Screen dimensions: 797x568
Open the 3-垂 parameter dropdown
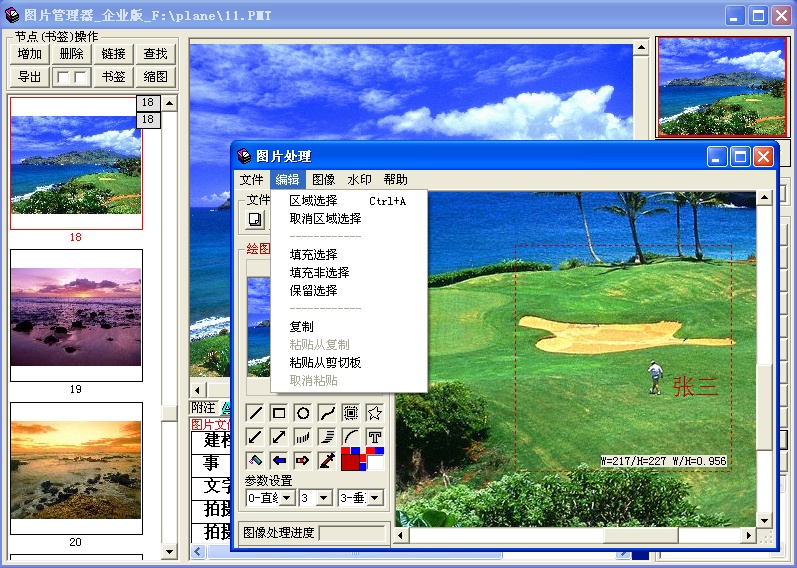374,497
